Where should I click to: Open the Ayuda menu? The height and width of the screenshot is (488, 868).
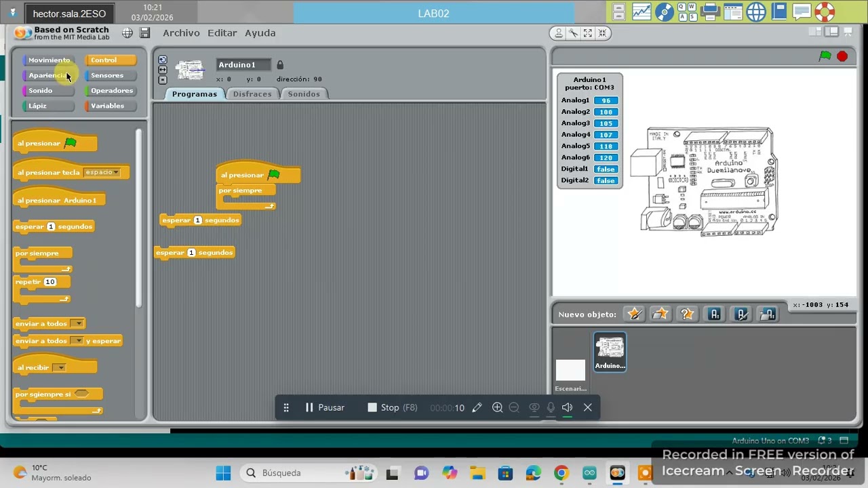pyautogui.click(x=260, y=33)
